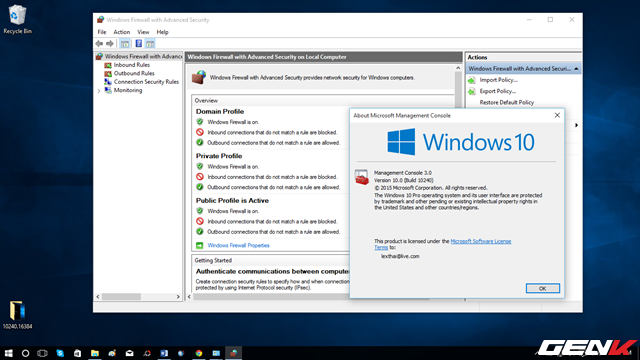Open Task View on taskbar
The width and height of the screenshot is (640, 360).
(x=42, y=353)
